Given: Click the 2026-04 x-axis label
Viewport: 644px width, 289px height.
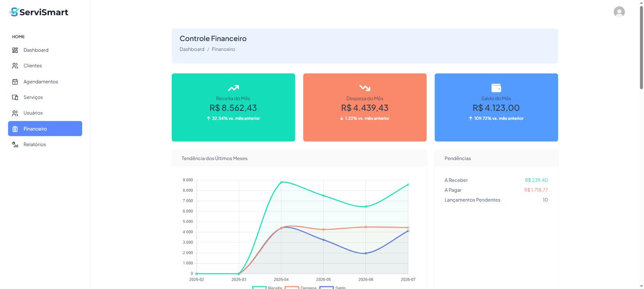Looking at the screenshot, I should pyautogui.click(x=281, y=280).
